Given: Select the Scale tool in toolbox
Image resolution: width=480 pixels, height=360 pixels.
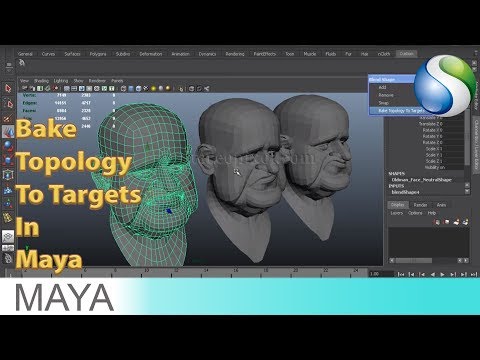Looking at the screenshot, I should (8, 160).
